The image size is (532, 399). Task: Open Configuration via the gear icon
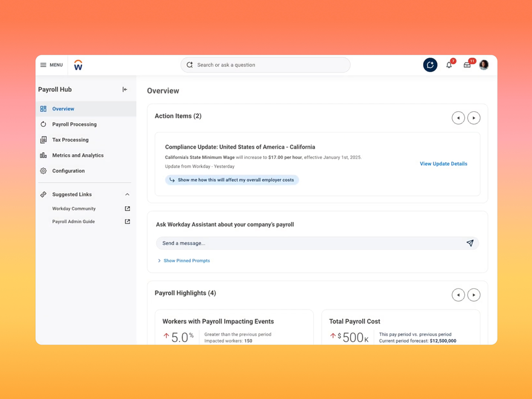[x=43, y=170]
